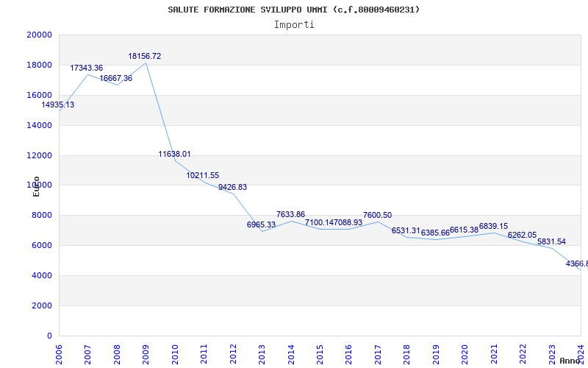The height and width of the screenshot is (368, 588).
Task: Click the 4000 value on Euro axis
Action: [42, 275]
